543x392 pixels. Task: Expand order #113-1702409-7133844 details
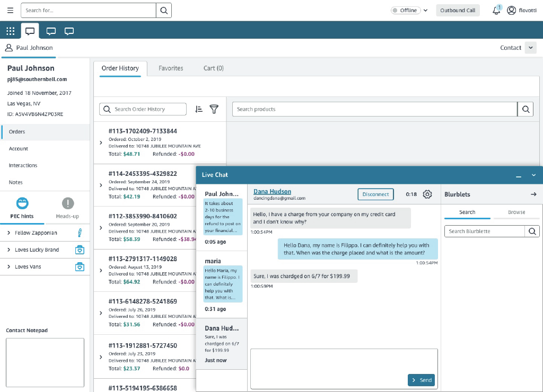(101, 142)
